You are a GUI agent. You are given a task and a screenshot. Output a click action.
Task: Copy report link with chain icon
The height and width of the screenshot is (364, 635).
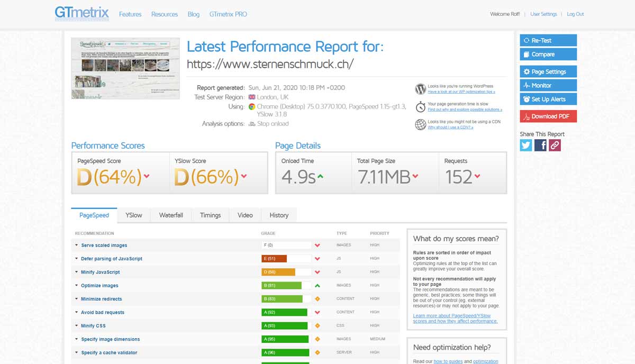click(x=555, y=145)
